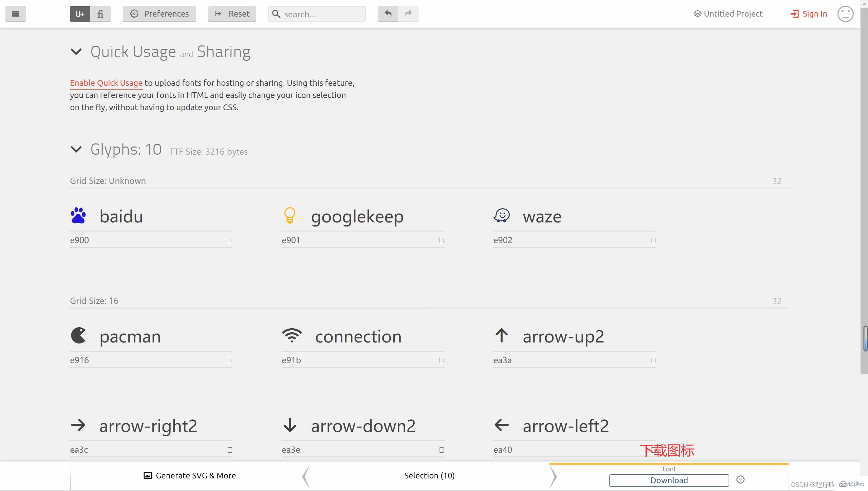The height and width of the screenshot is (491, 868).
Task: Click the Sign In link
Action: coord(809,14)
